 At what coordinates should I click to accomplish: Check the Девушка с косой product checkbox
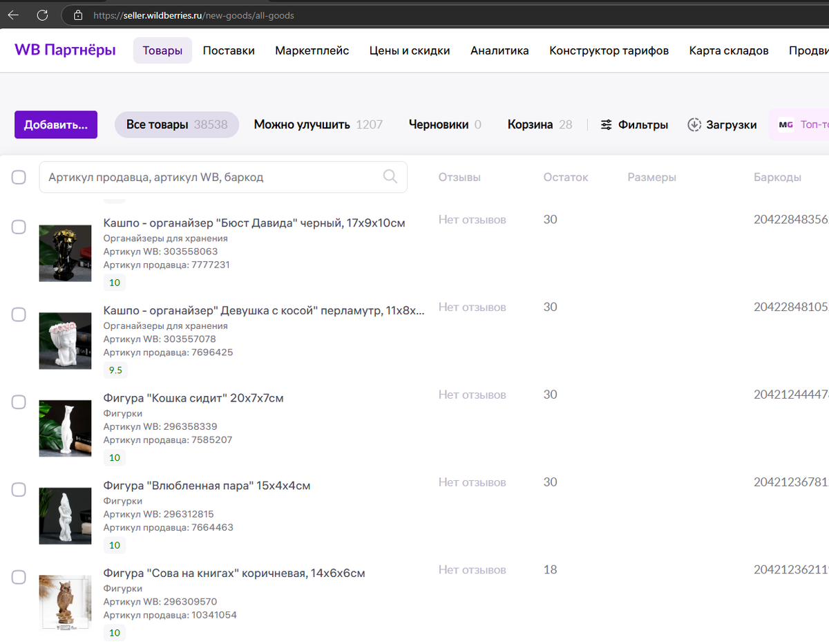[x=19, y=314]
